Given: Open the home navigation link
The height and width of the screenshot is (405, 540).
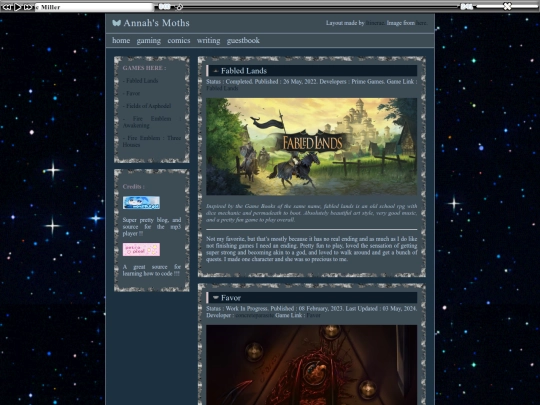Looking at the screenshot, I should click(x=121, y=40).
